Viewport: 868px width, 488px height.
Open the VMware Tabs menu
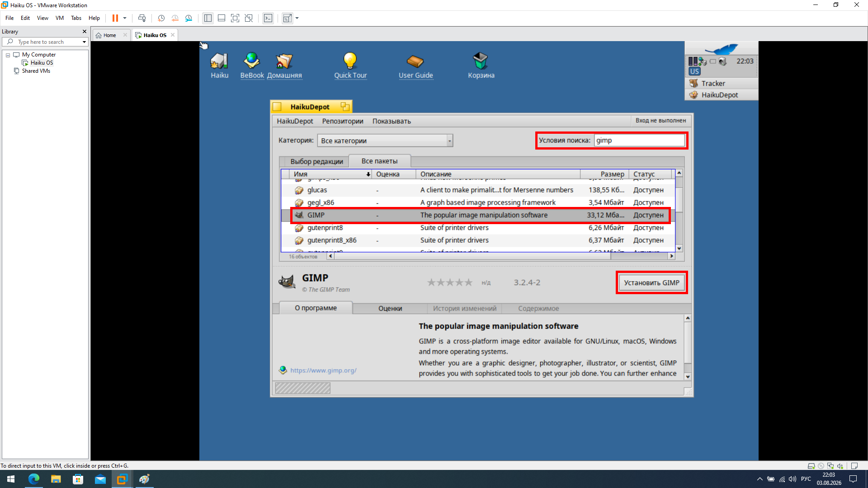tap(76, 18)
